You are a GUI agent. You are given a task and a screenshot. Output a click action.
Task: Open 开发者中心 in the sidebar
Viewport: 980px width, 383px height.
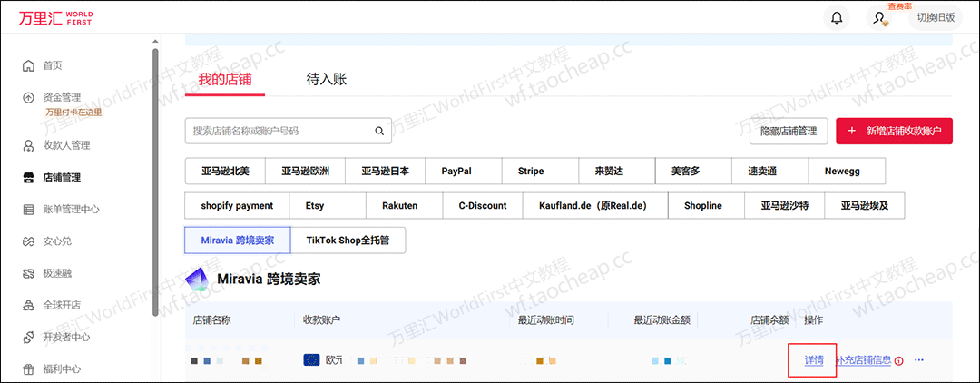coord(66,337)
